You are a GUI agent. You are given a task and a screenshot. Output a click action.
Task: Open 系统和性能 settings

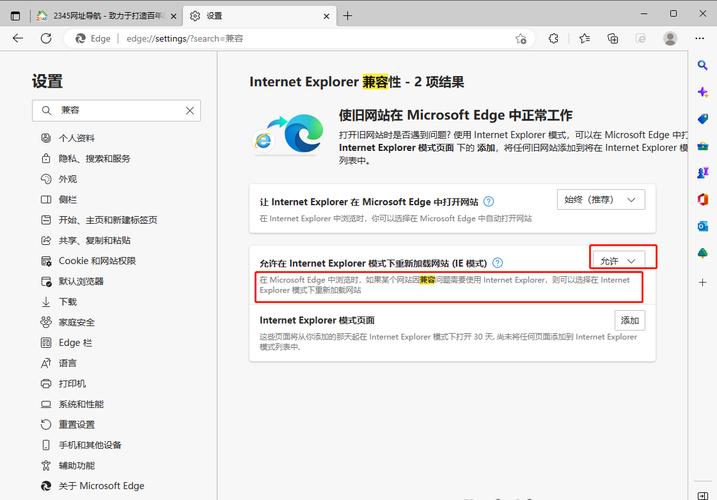[x=73, y=404]
